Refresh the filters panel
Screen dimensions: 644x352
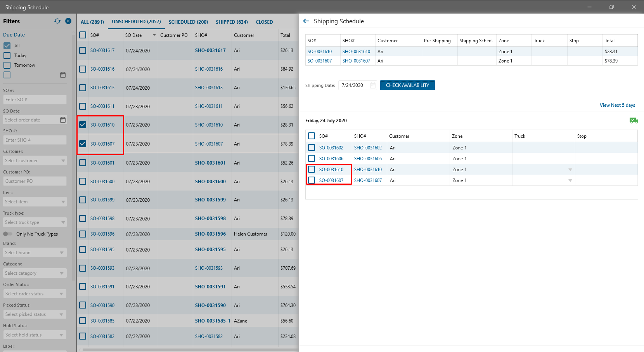57,21
